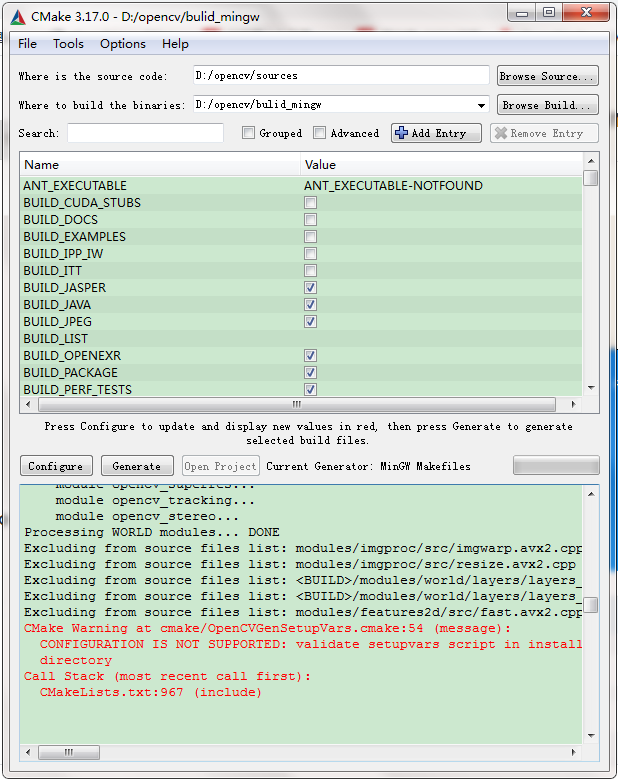Image resolution: width=618 pixels, height=780 pixels.
Task: Click the source code path field
Action: pyautogui.click(x=341, y=76)
